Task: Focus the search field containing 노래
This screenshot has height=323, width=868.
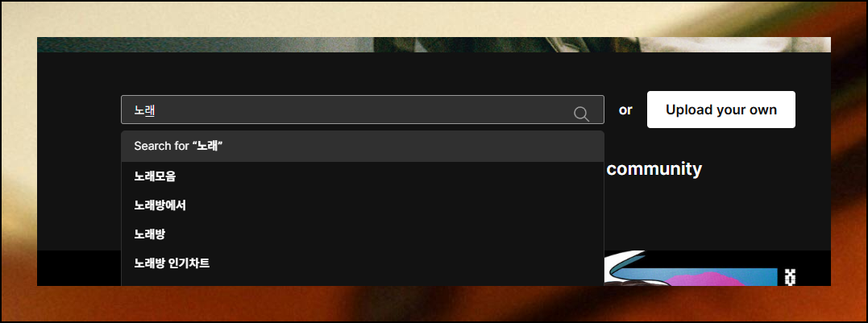Action: coord(362,110)
